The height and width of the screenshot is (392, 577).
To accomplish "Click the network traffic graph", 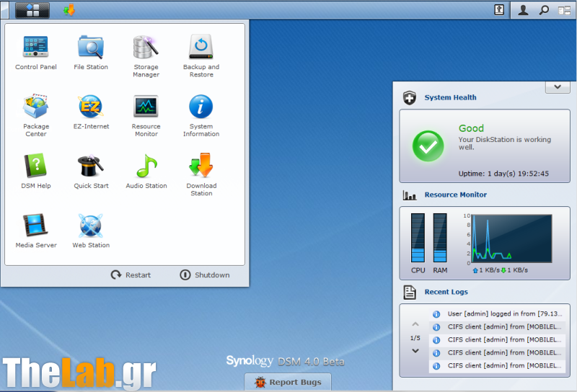I will click(x=511, y=239).
